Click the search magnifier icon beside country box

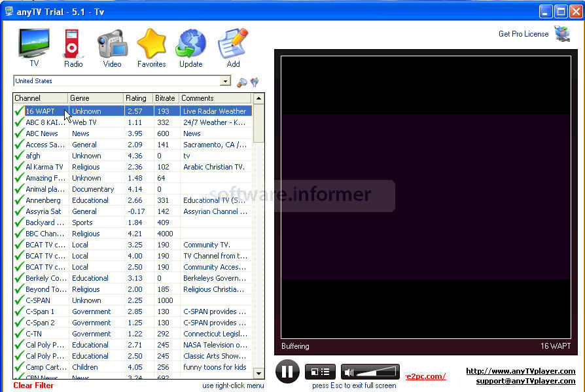(242, 82)
